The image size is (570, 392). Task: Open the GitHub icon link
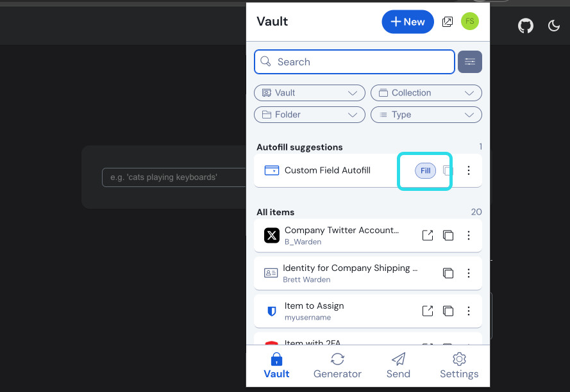[x=526, y=26]
